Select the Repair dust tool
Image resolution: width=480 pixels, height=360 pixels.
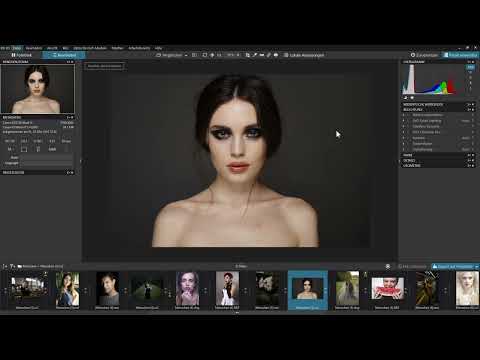(x=269, y=55)
